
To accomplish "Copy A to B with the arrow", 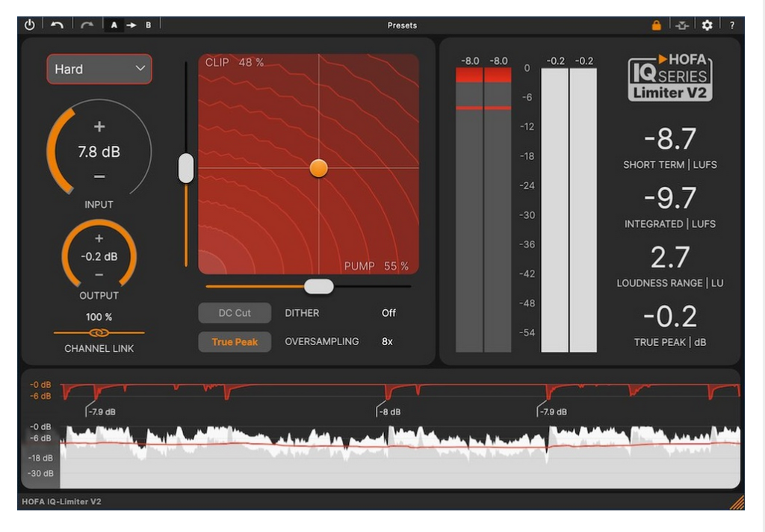I will [131, 25].
